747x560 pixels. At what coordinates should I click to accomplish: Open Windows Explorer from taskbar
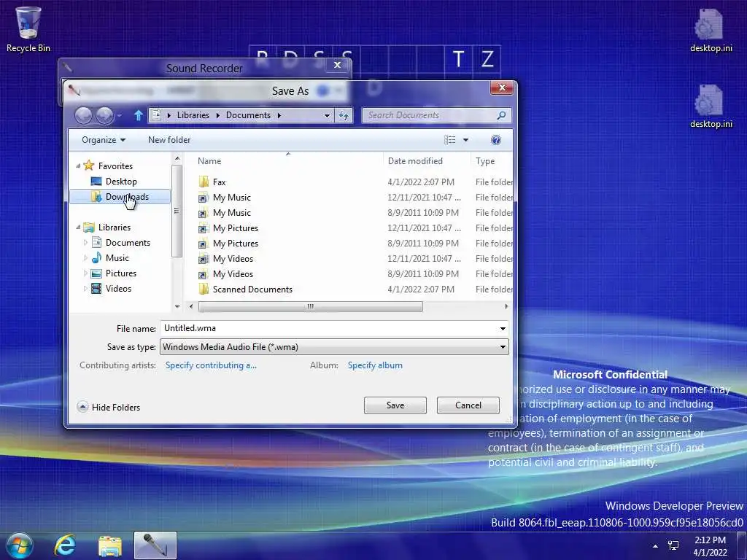coord(110,545)
